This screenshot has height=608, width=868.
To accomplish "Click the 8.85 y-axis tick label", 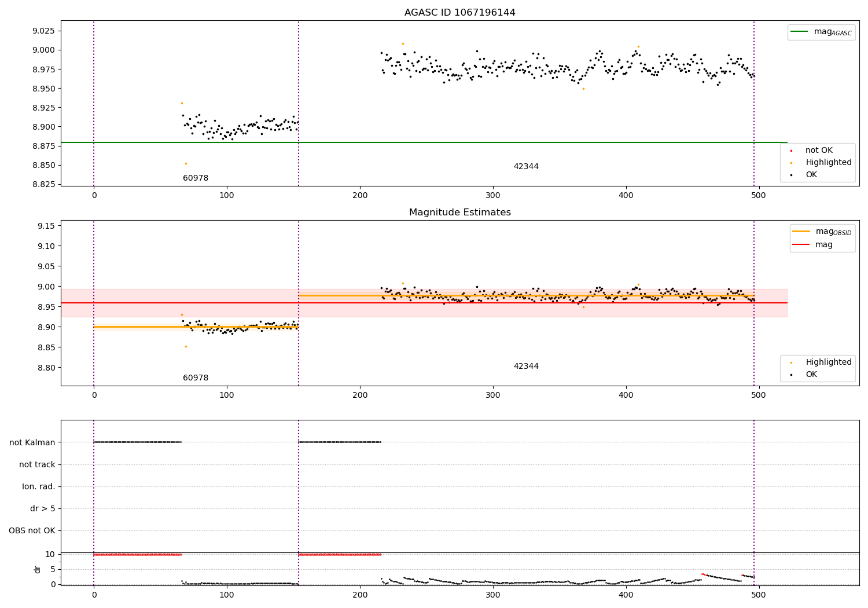I will [46, 347].
